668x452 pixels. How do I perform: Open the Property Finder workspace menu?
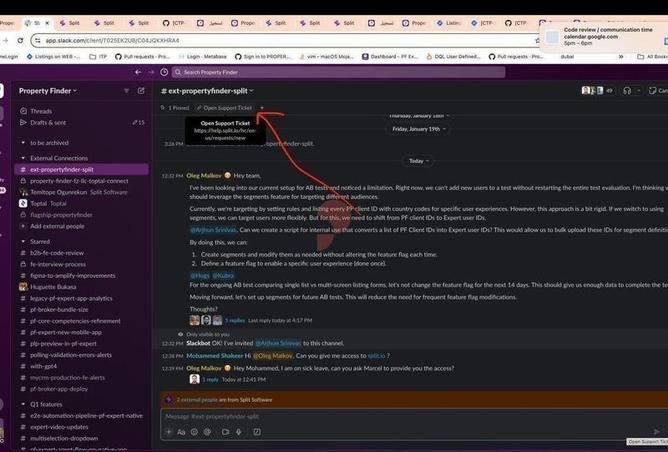coord(48,91)
